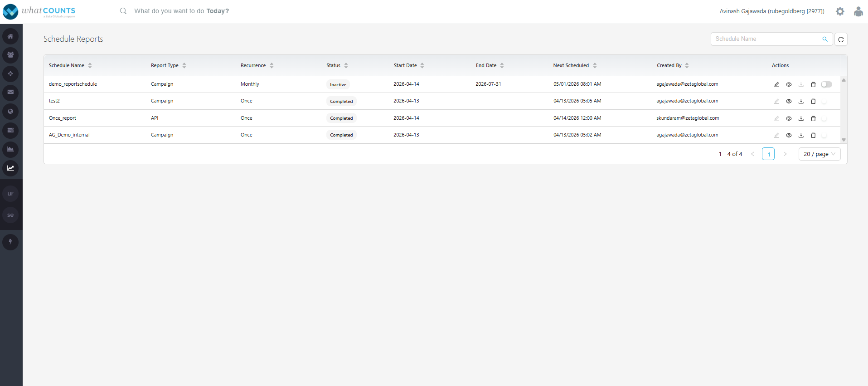Edit the demo_reportschedule schedule with pencil icon
Screen dimensions: 868x386
pyautogui.click(x=776, y=84)
